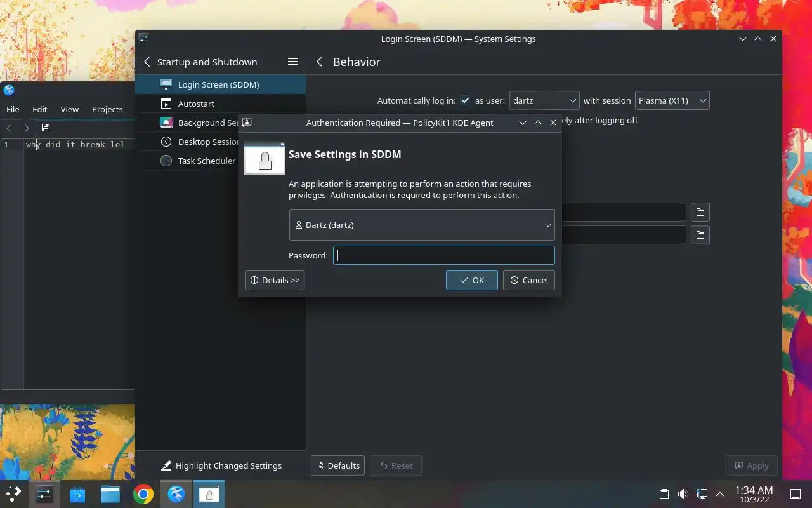Image resolution: width=812 pixels, height=508 pixels.
Task: Switch to the KDevelop/Kate editor taskbar entry
Action: pos(176,494)
